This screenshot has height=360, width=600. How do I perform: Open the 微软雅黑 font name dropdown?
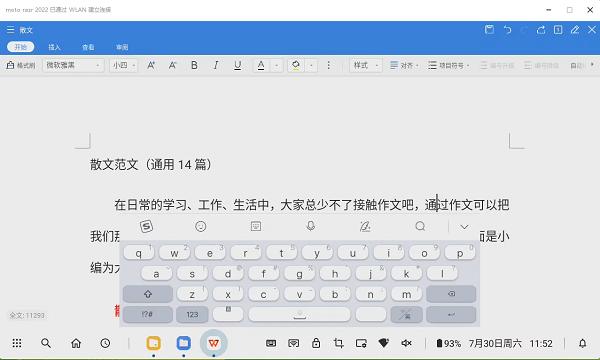tap(73, 65)
